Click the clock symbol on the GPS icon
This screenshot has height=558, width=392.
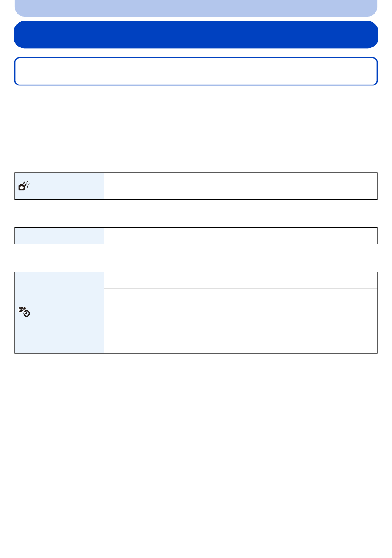pos(27,314)
